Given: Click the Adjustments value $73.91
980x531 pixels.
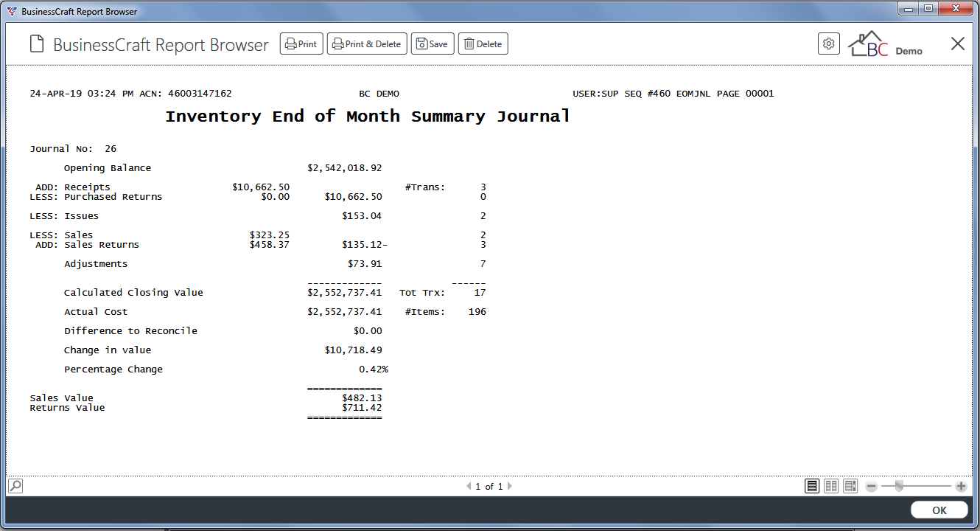Looking at the screenshot, I should 365,264.
